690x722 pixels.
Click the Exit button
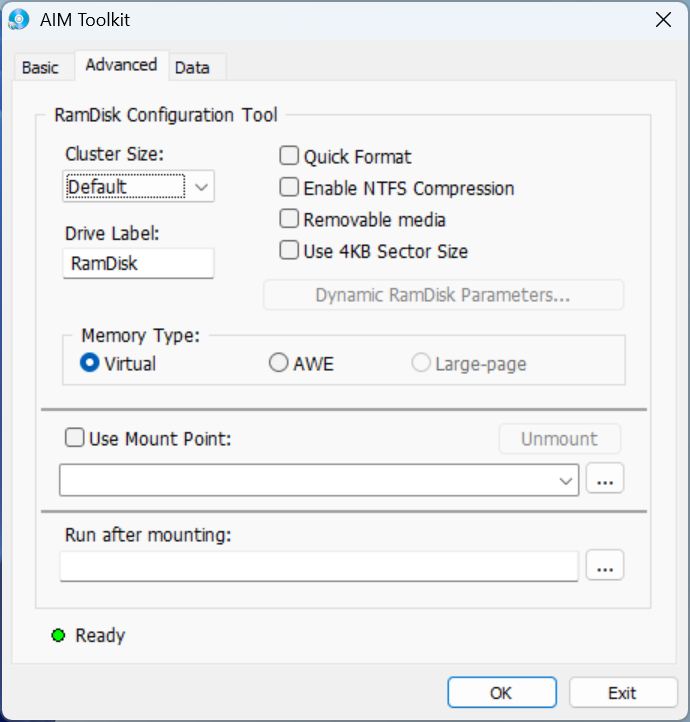coord(621,692)
